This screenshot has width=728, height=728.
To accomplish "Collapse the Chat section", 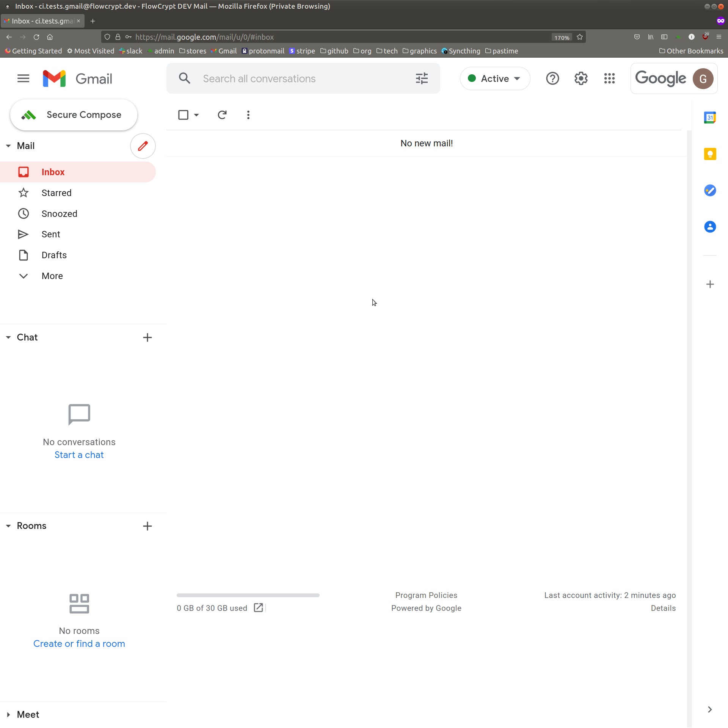I will (x=8, y=337).
